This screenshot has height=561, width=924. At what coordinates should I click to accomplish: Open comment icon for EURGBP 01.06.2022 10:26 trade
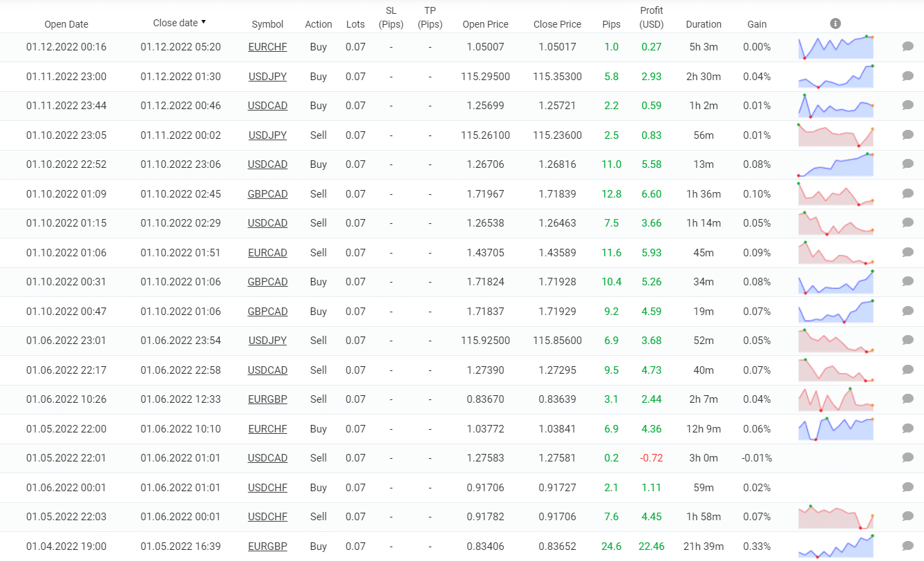908,399
